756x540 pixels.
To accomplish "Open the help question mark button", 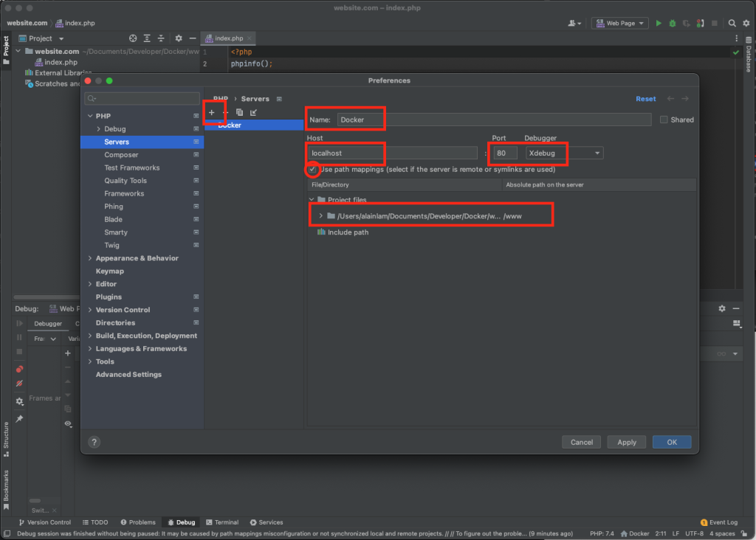I will click(94, 442).
